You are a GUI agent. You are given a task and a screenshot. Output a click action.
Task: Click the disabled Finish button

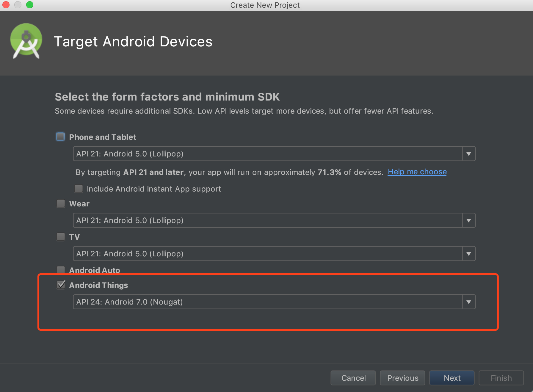501,378
